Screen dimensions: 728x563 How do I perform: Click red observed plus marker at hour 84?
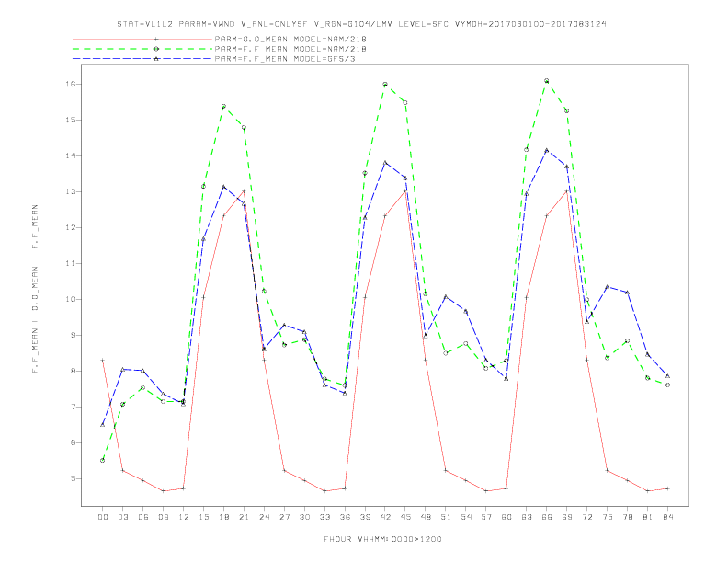(667, 488)
